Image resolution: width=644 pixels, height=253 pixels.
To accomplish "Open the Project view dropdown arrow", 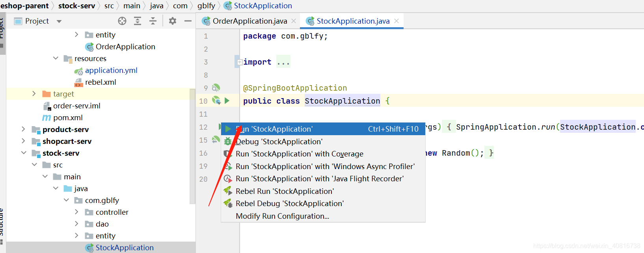I will click(59, 21).
